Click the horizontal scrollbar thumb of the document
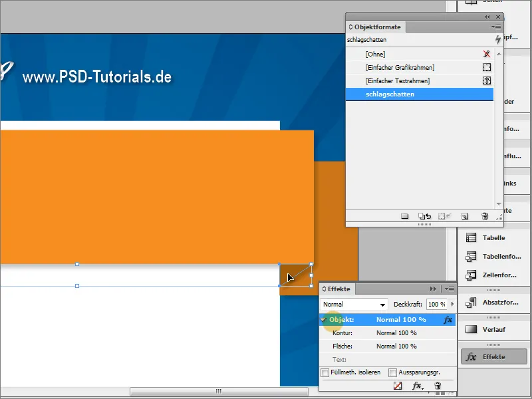The image size is (532, 399). pyautogui.click(x=219, y=391)
